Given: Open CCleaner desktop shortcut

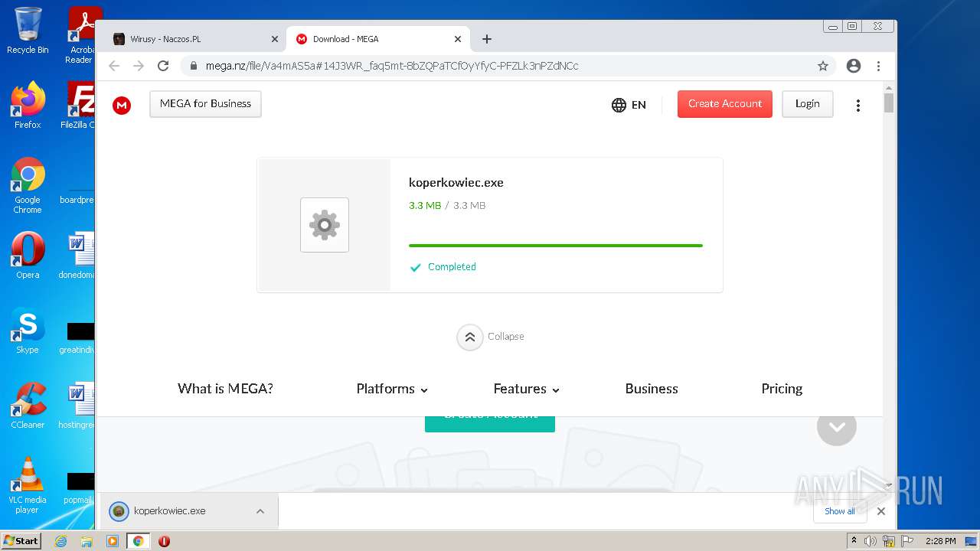Looking at the screenshot, I should [28, 406].
